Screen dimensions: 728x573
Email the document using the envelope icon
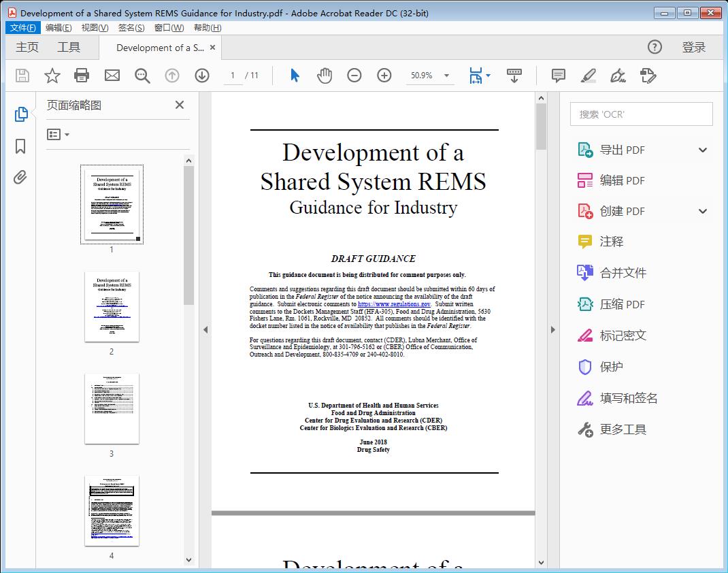coord(112,76)
